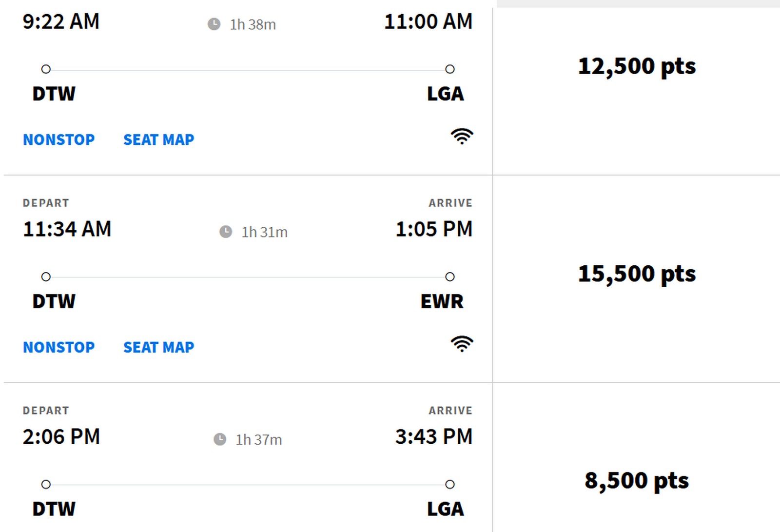Open SEAT MAP for the 9:22 AM flight
Image resolution: width=780 pixels, height=532 pixels.
pyautogui.click(x=158, y=140)
